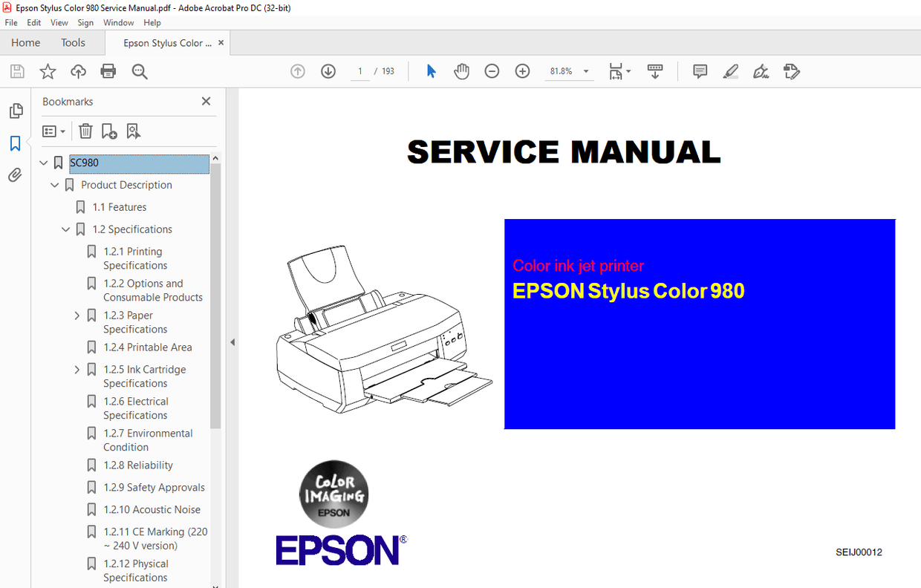This screenshot has height=588, width=921.
Task: Add a new bookmark icon
Action: pos(109,131)
